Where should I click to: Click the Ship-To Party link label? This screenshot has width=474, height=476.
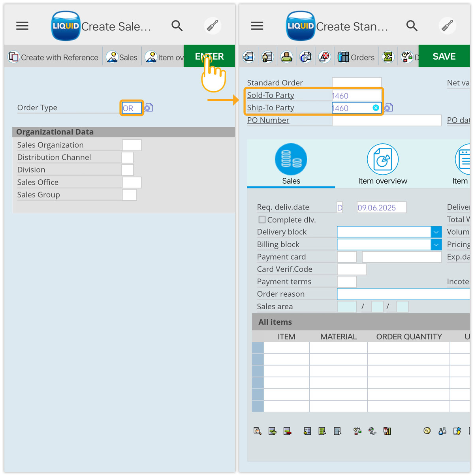click(271, 107)
